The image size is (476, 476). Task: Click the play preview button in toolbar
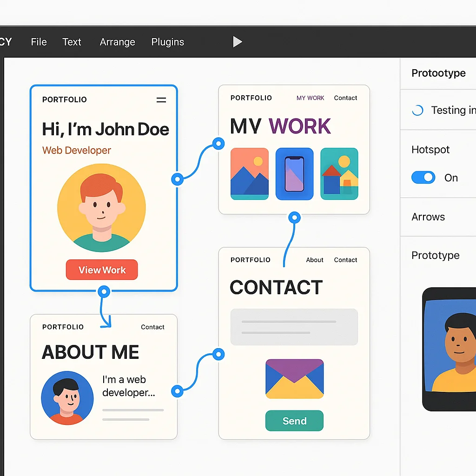click(x=237, y=42)
